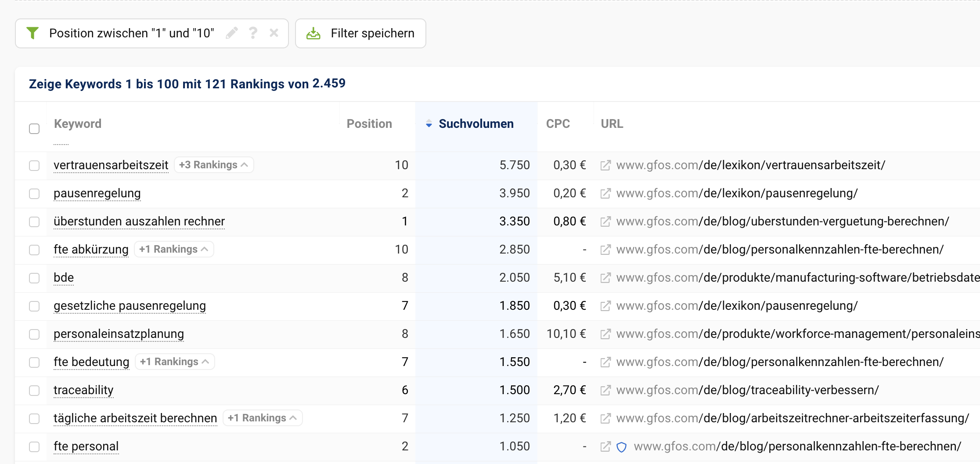Edit the position filter with pencil icon
Viewport: 980px width, 464px height.
232,33
